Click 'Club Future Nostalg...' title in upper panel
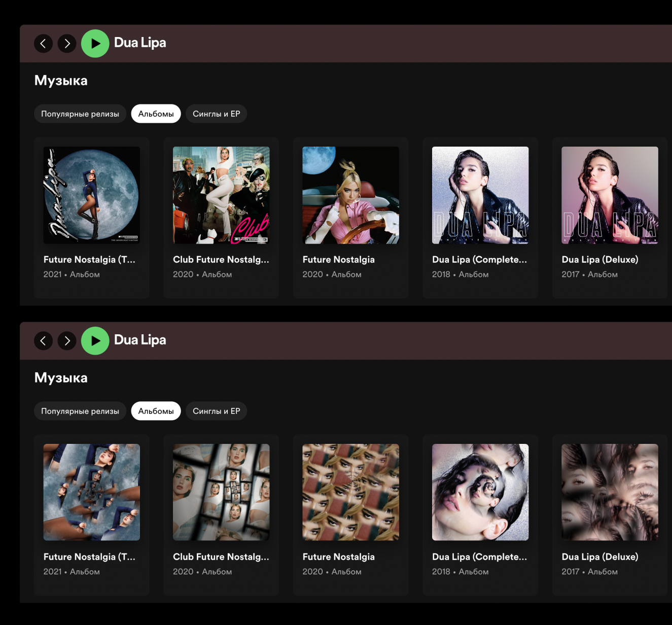672x625 pixels. pyautogui.click(x=221, y=260)
